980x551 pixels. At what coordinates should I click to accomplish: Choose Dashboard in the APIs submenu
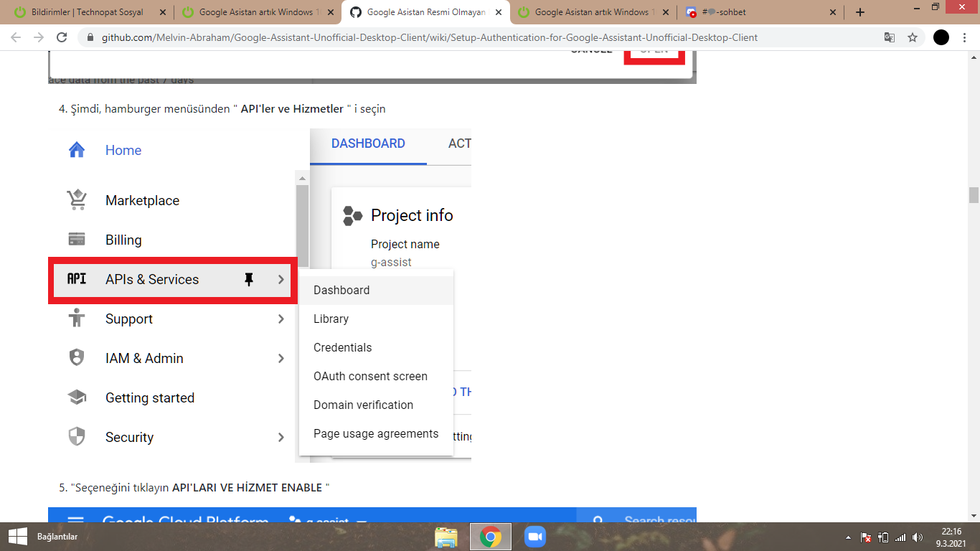point(376,290)
